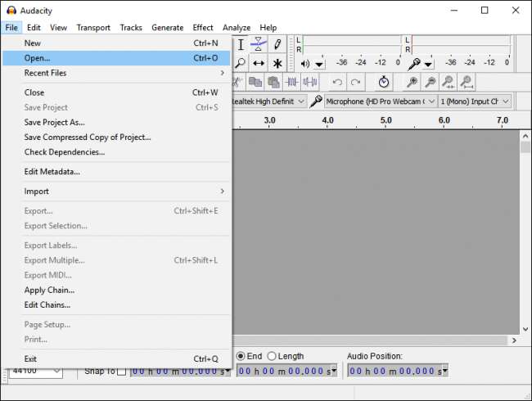Open the 1 (Mono) Input Channels dropdown

(x=475, y=101)
